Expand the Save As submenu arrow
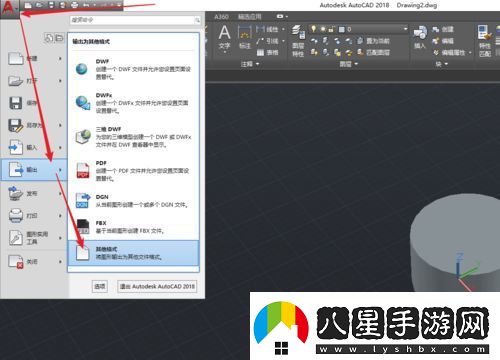Image resolution: width=500 pixels, height=360 pixels. 60,125
